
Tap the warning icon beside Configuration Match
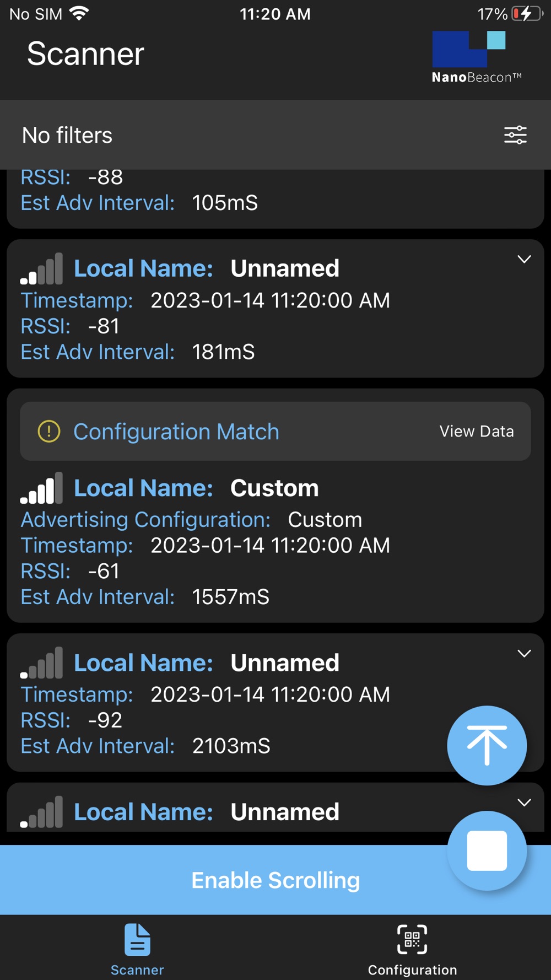49,432
